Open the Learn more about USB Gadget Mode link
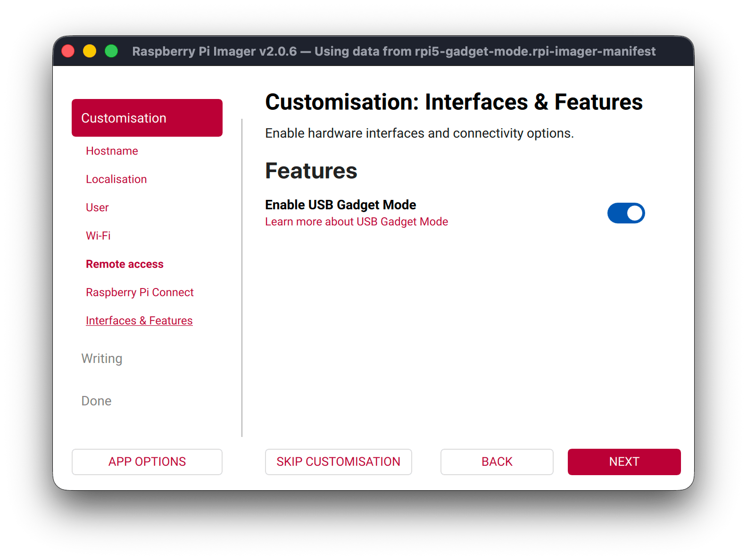Image resolution: width=747 pixels, height=560 pixels. 356,222
